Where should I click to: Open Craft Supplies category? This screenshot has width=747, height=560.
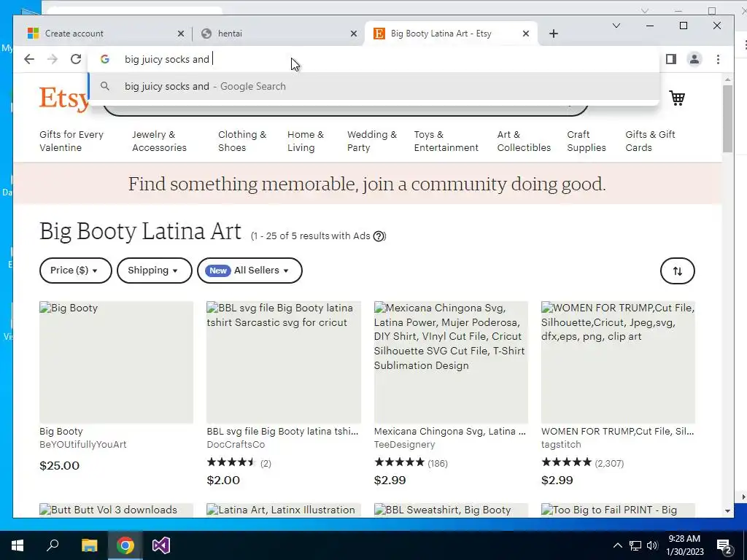coord(586,141)
